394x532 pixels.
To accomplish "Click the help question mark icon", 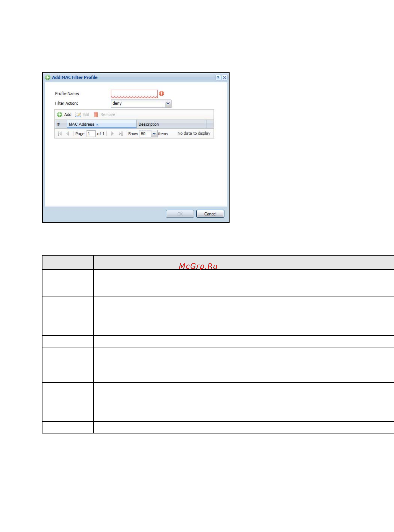I will (218, 78).
